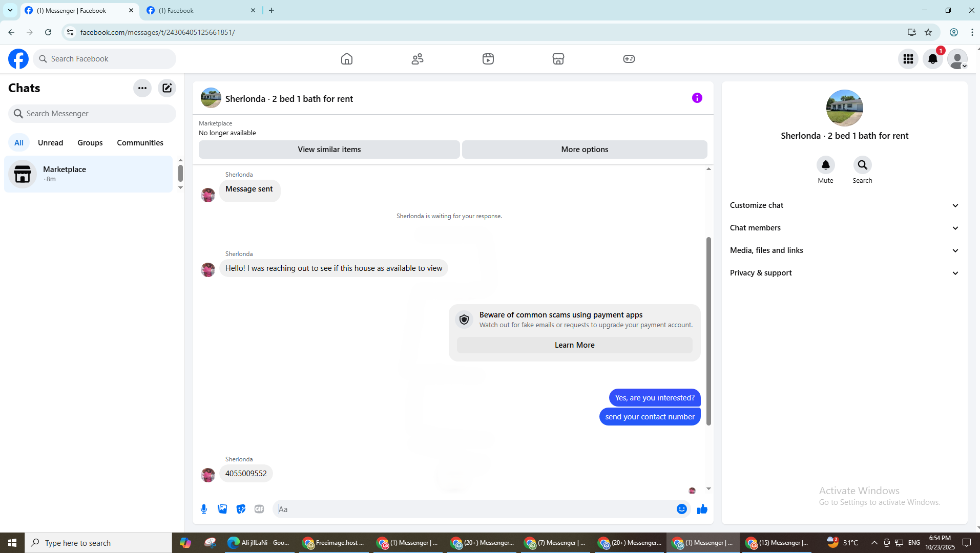This screenshot has width=980, height=553.
Task: Go back with the browser back arrow
Action: 11,32
